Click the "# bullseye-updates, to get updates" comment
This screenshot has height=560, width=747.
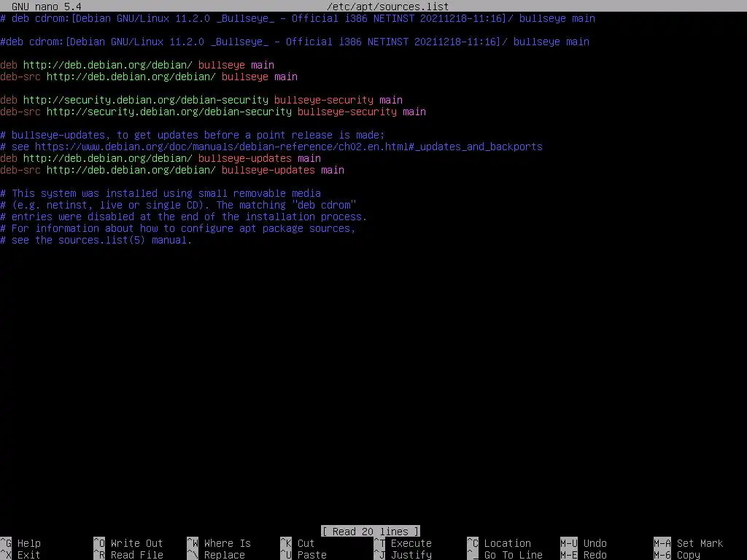(193, 135)
